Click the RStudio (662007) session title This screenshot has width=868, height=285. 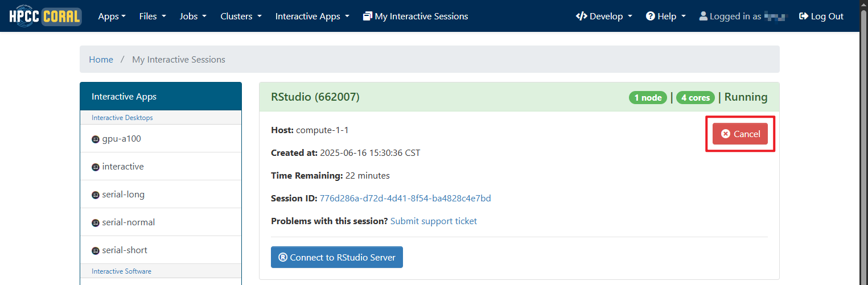pyautogui.click(x=315, y=97)
